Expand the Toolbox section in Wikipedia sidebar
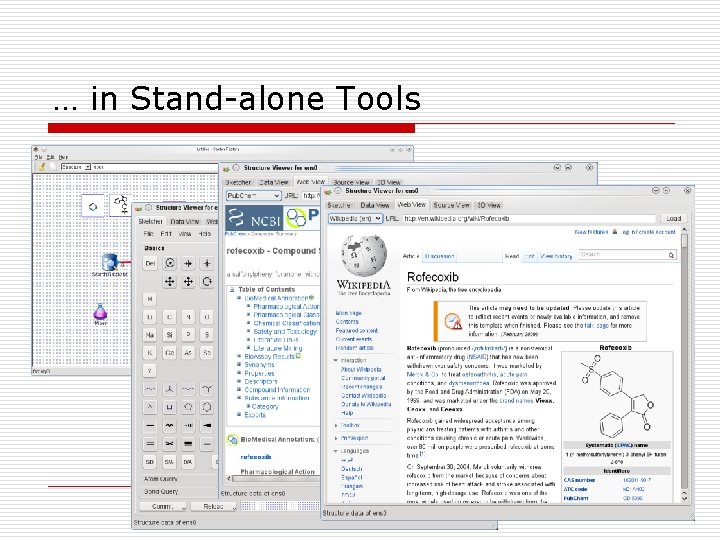Screen dimensions: 720x540 coord(336,426)
